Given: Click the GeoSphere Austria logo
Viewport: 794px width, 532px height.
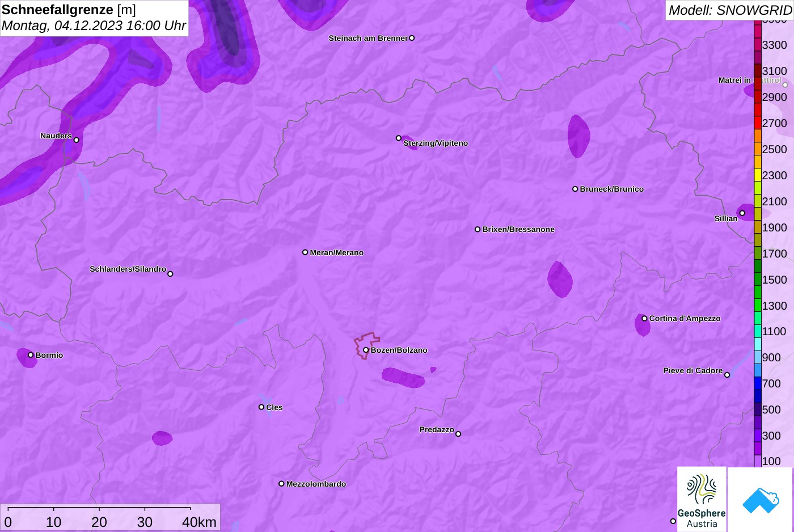Looking at the screenshot, I should tap(702, 500).
